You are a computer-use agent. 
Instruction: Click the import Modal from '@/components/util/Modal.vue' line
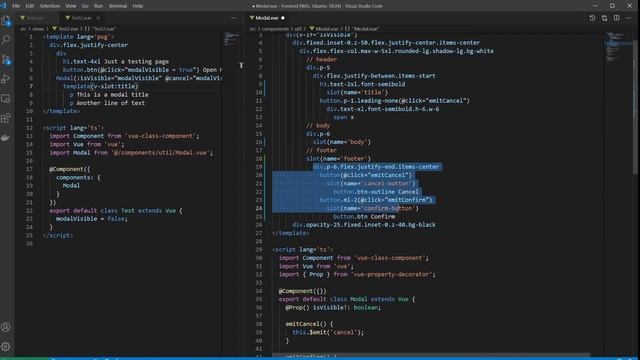click(131, 153)
